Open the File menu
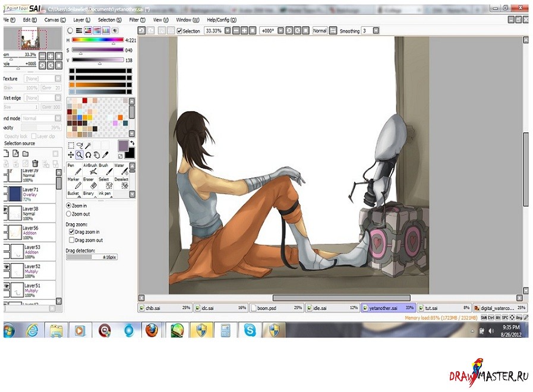 [9, 20]
